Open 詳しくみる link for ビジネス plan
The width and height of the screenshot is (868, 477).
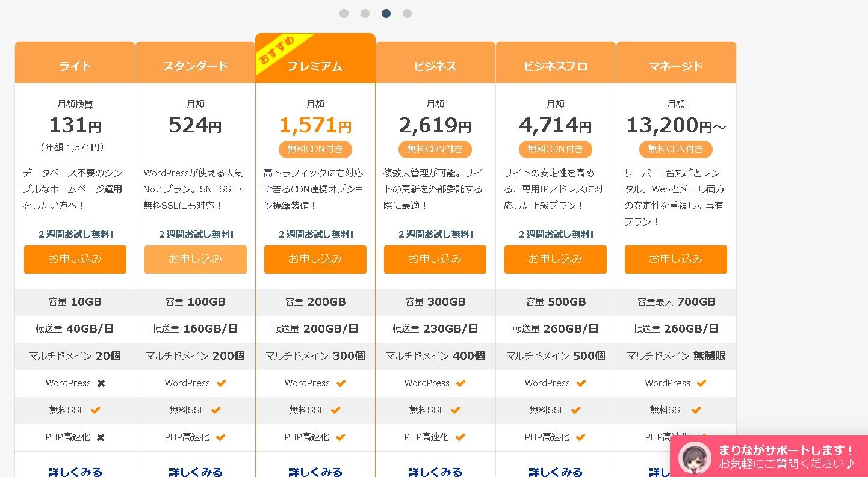click(x=435, y=471)
